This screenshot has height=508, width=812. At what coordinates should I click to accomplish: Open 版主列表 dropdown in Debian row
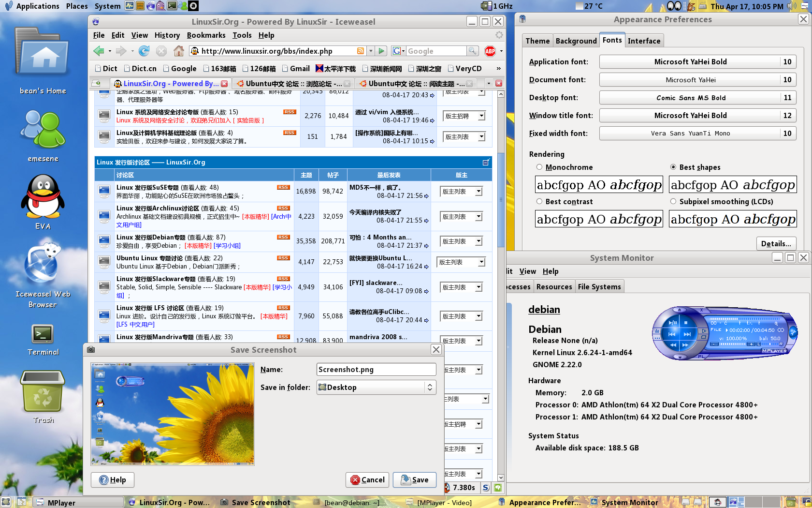point(461,241)
